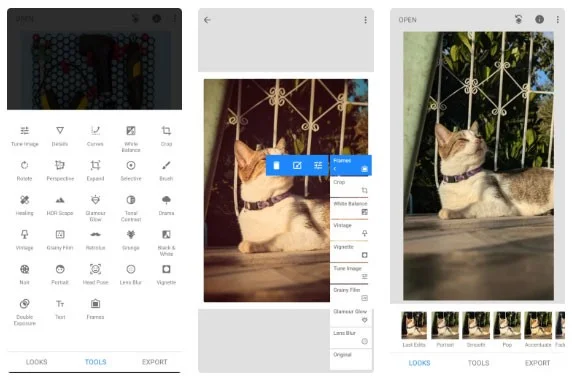Choose the Vintage step in edit stack
The width and height of the screenshot is (572, 384).
[350, 230]
